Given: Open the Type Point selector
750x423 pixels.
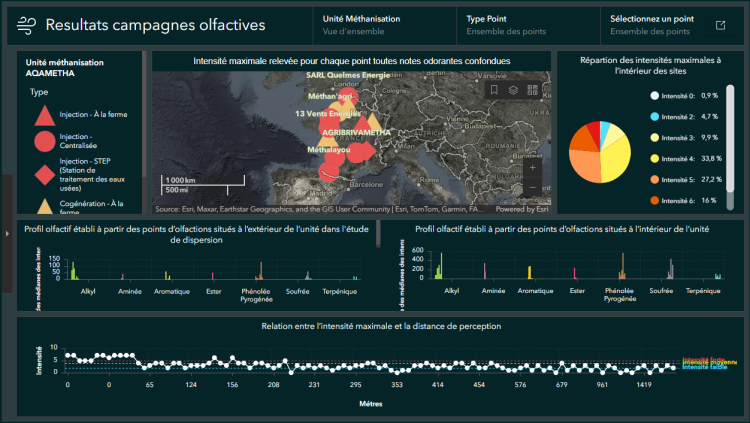Looking at the screenshot, I should [528, 25].
